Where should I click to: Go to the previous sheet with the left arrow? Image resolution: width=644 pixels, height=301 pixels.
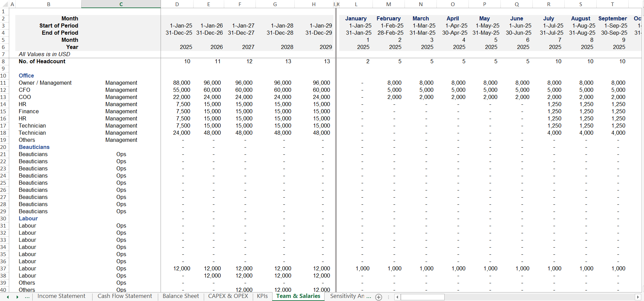pyautogui.click(x=7, y=297)
